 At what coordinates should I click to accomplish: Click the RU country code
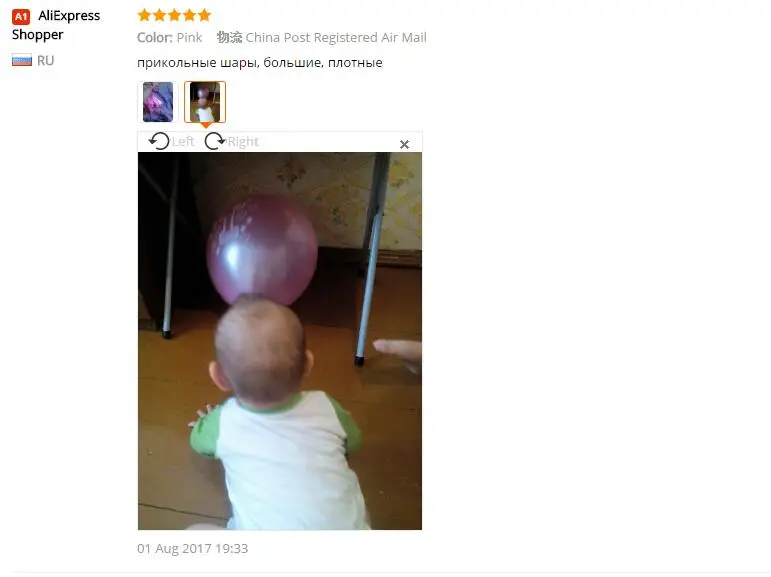pyautogui.click(x=45, y=61)
